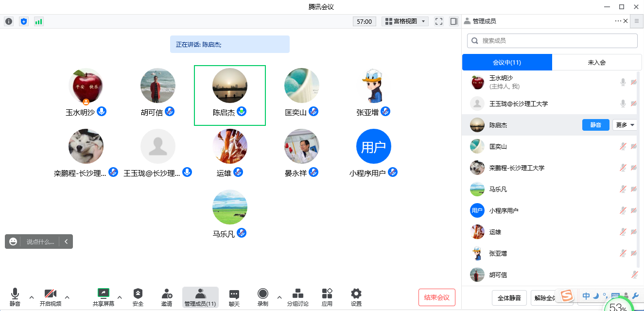This screenshot has height=311, width=644.
Task: Open the blue security shield icon
Action: (23, 21)
